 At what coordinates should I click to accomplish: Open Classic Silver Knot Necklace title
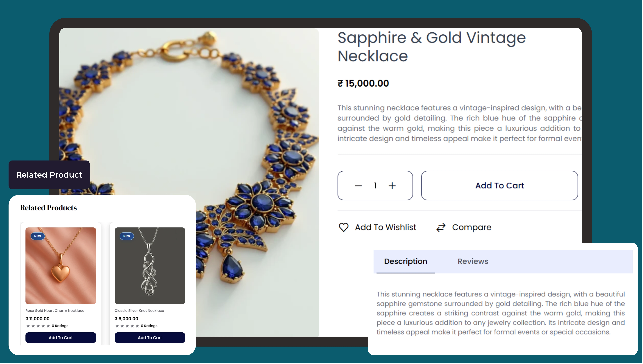139,311
